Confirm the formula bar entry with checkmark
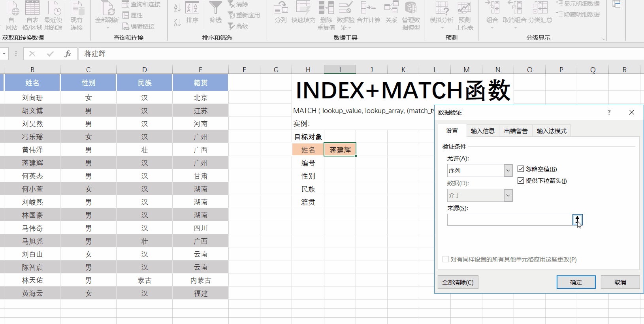 [50, 54]
